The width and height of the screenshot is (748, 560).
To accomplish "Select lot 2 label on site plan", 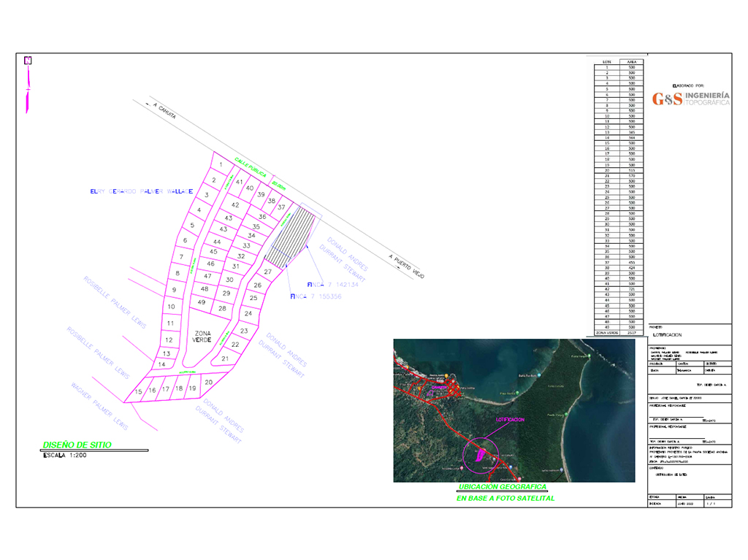I will [x=214, y=180].
